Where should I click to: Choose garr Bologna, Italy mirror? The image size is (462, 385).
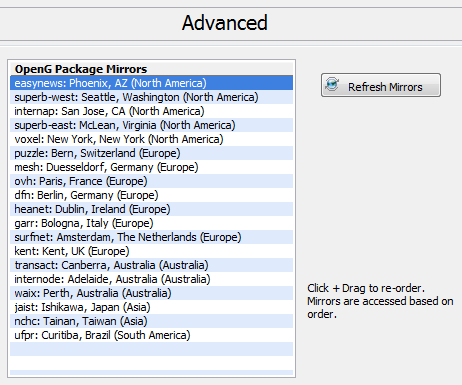pos(151,223)
